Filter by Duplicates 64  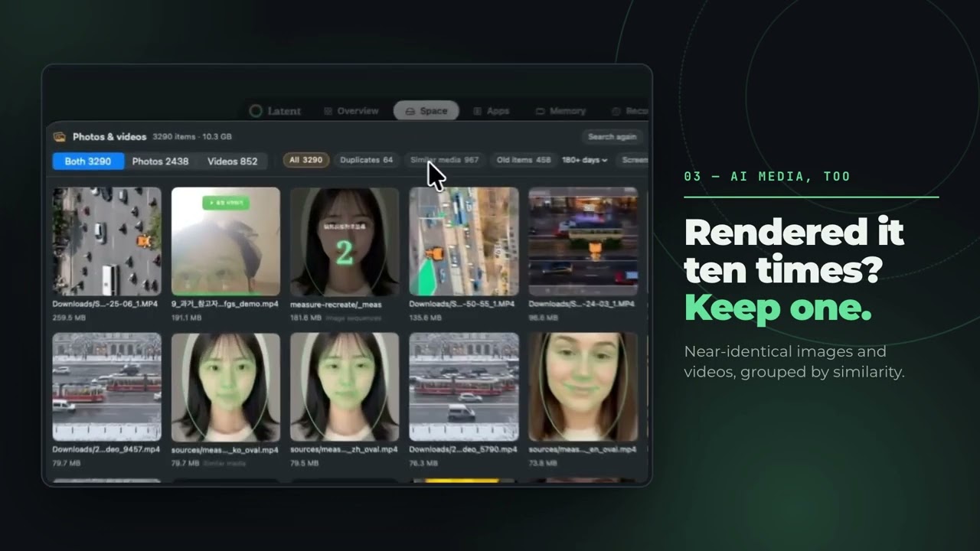(x=367, y=160)
